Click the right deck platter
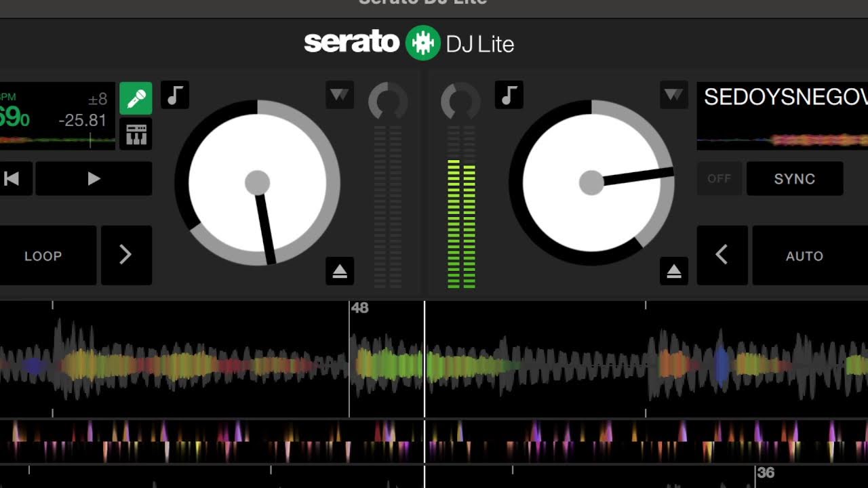868x488 pixels. tap(591, 183)
